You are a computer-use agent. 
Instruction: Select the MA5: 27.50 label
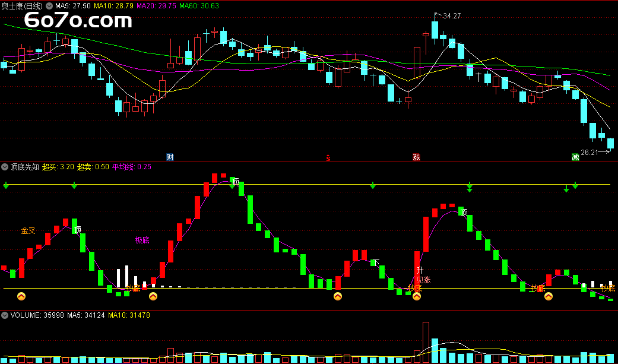(73, 6)
